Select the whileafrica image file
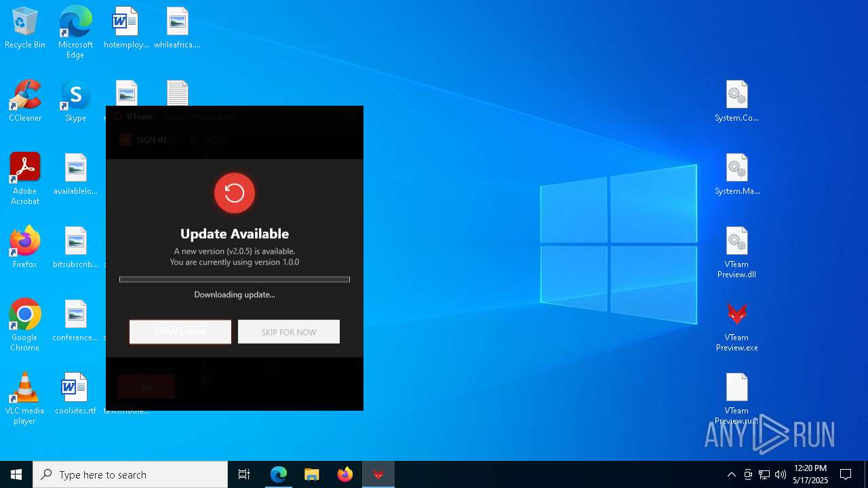This screenshot has width=868, height=488. pyautogui.click(x=177, y=28)
